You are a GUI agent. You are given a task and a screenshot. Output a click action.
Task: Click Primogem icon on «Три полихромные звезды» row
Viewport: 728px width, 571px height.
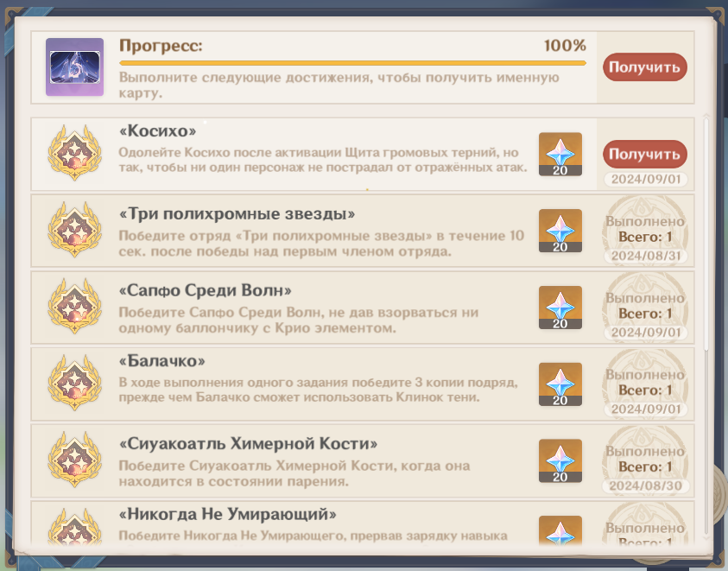pos(560,231)
